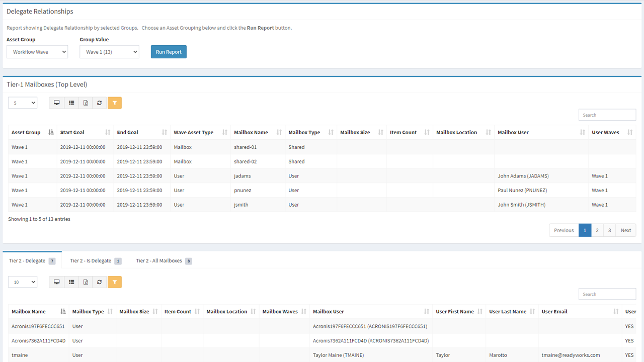This screenshot has width=644, height=362.
Task: Open column visibility list for Tier-1 table
Action: (70, 103)
